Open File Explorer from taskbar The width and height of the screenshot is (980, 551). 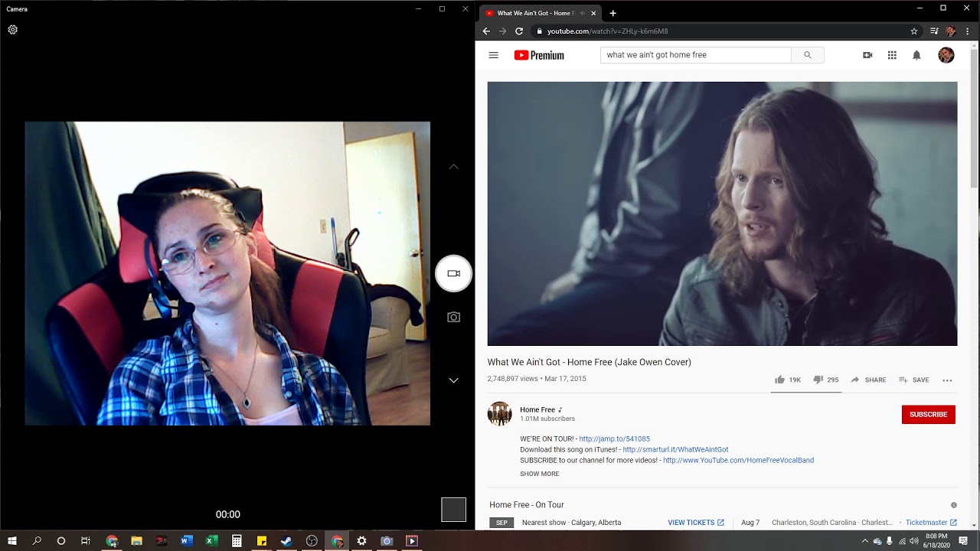tap(136, 541)
